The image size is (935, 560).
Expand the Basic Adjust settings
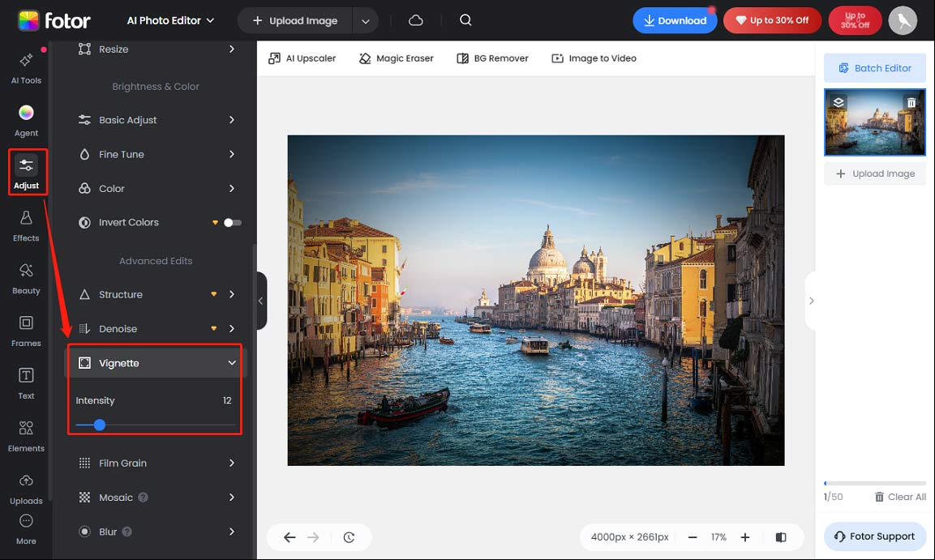coord(154,119)
